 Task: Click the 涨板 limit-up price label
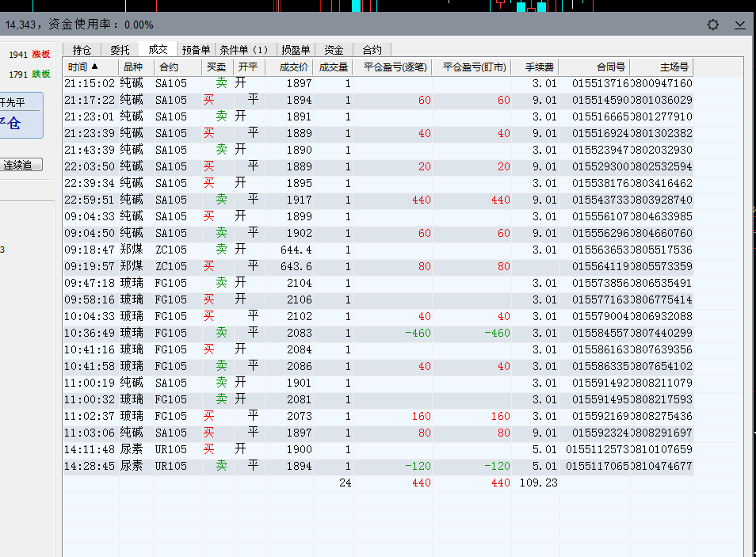[40, 55]
